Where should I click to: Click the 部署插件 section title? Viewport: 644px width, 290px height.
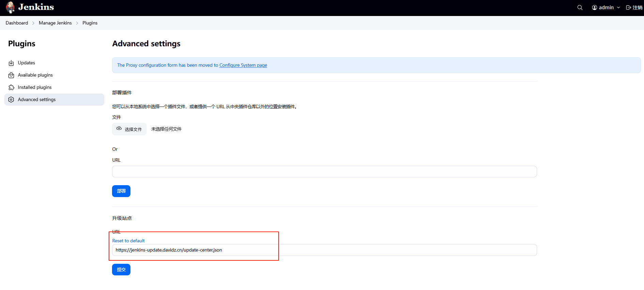click(x=122, y=93)
